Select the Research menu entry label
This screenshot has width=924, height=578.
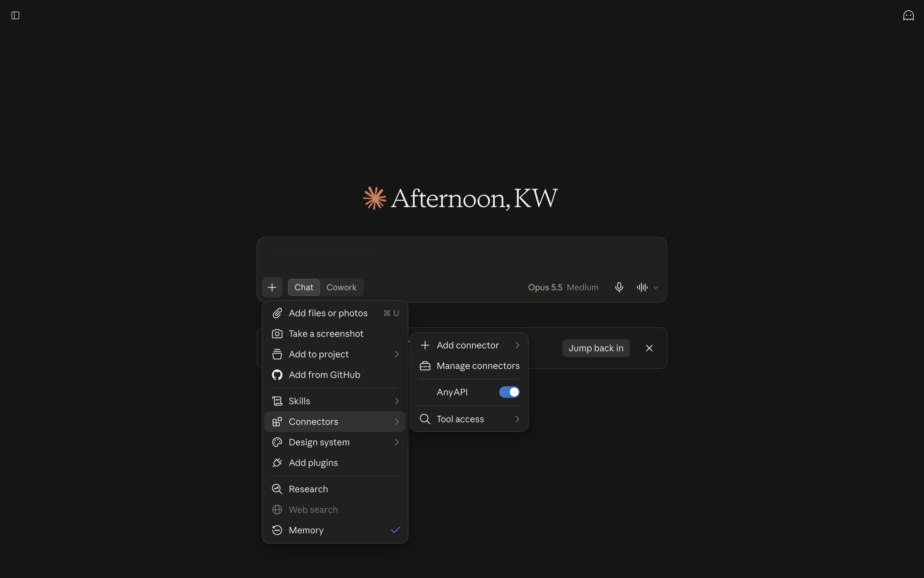(308, 489)
